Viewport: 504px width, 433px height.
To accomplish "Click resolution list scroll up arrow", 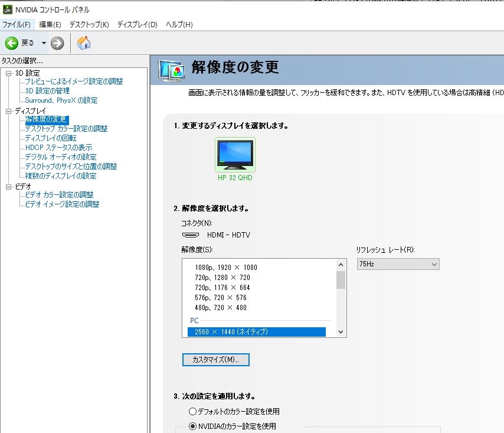I will (341, 265).
